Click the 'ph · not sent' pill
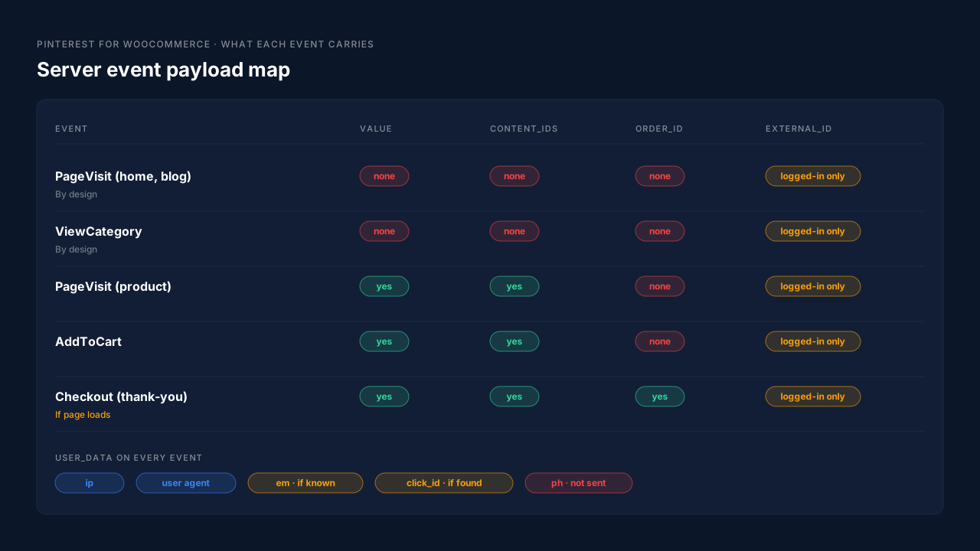This screenshot has width=980, height=551. pos(579,483)
